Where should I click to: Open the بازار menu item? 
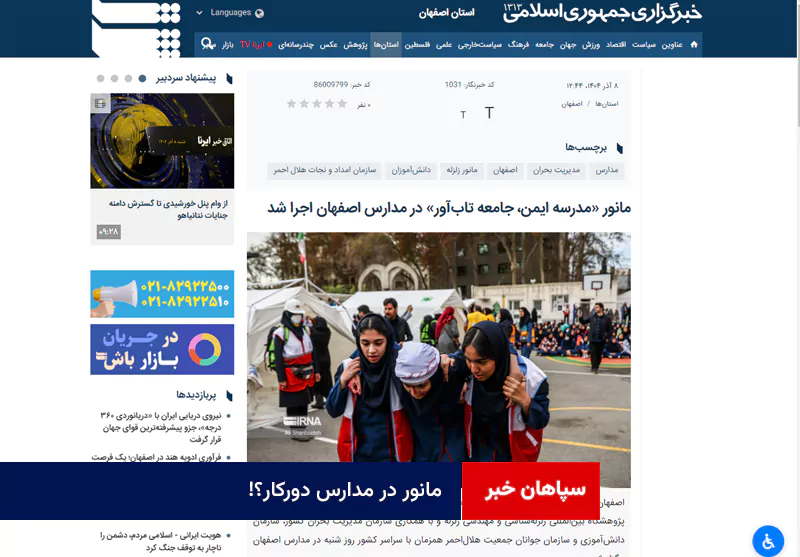(228, 45)
